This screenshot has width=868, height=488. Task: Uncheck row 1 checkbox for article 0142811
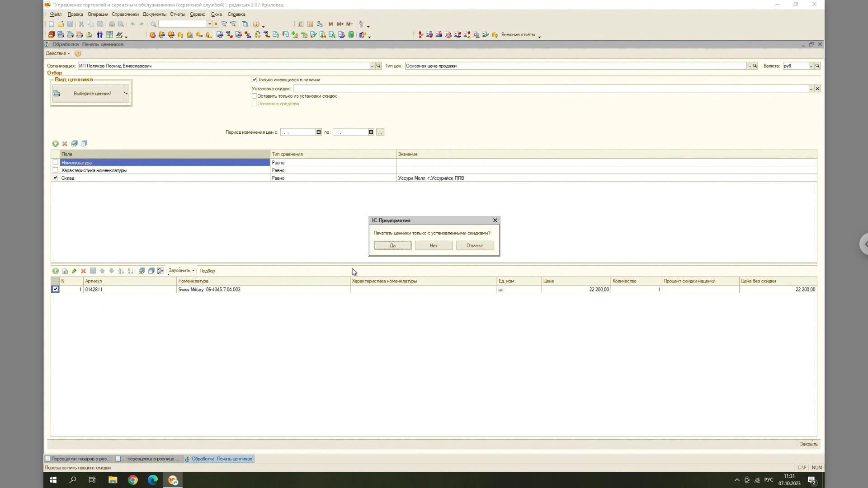pos(55,290)
